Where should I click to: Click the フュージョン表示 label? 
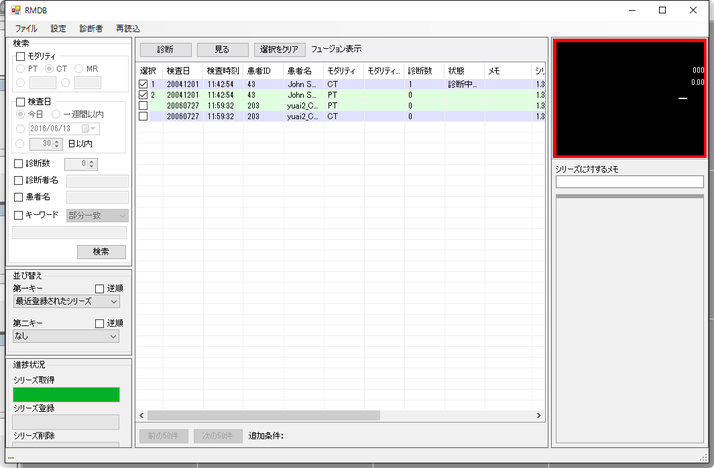[336, 49]
